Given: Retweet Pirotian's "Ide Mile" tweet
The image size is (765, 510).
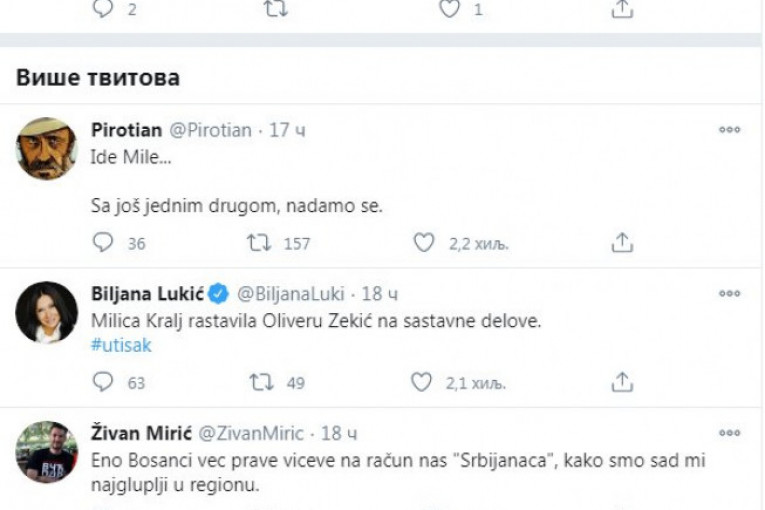Looking at the screenshot, I should [261, 243].
